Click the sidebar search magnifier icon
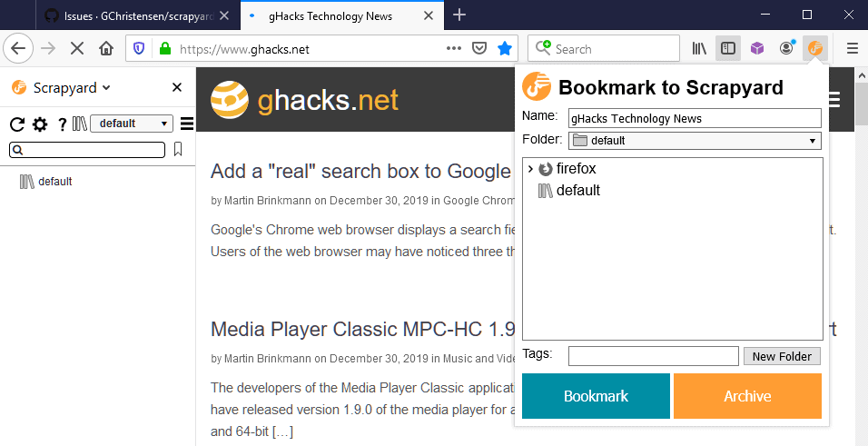 [17, 150]
